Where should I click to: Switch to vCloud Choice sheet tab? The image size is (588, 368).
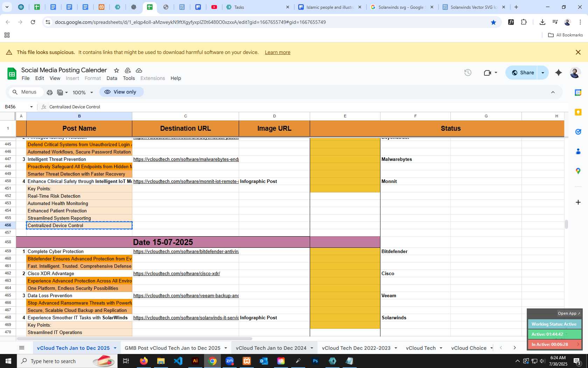coord(469,348)
